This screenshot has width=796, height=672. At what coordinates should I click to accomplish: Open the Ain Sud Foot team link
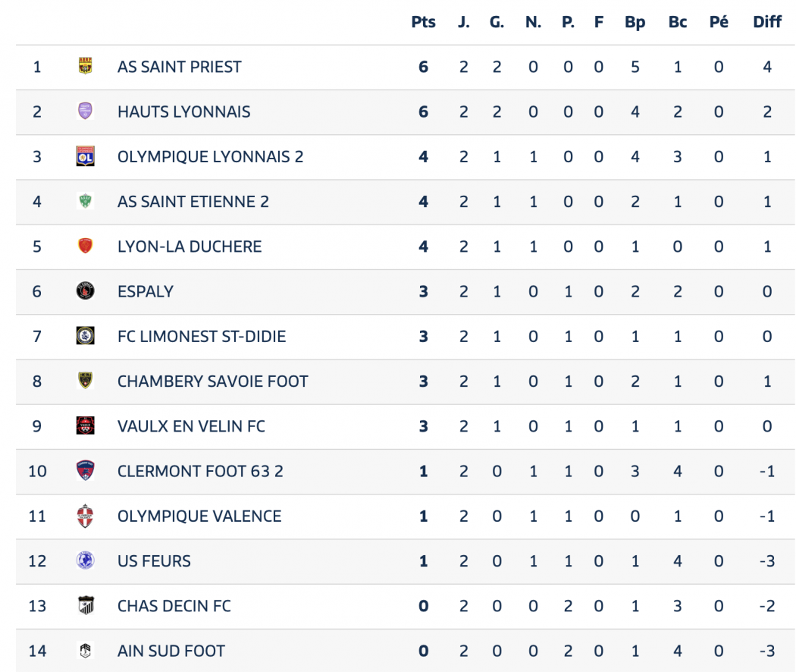point(171,651)
